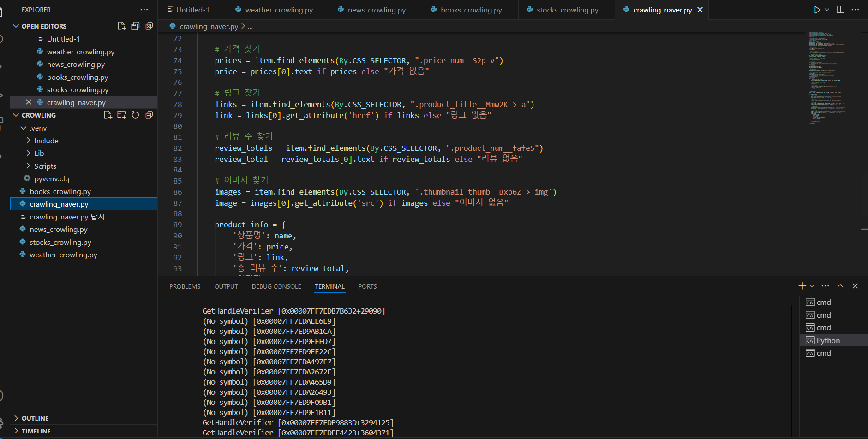
Task: Click Close All Editors icon in Open Editors
Action: tap(149, 26)
